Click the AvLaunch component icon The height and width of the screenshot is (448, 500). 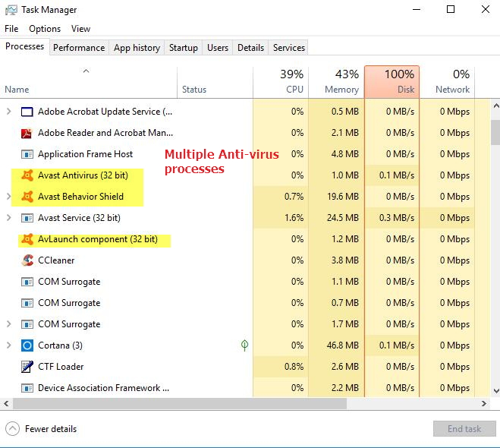27,239
